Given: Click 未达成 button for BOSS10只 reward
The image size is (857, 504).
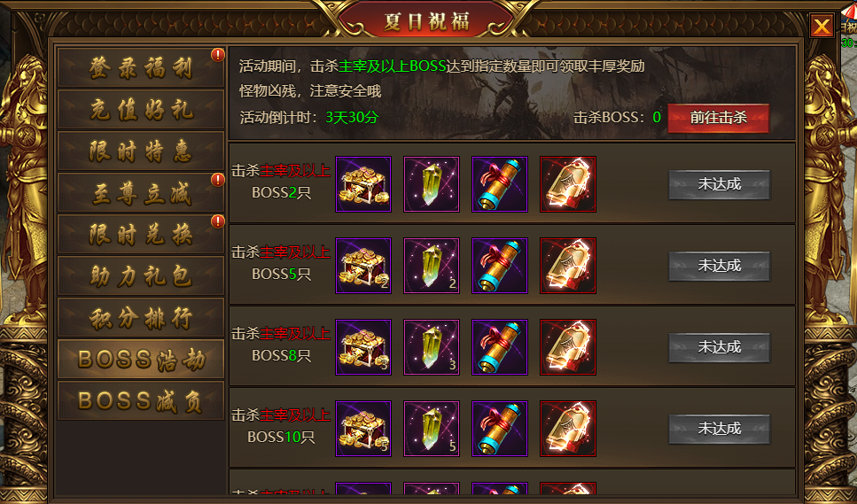Looking at the screenshot, I should click(x=720, y=430).
